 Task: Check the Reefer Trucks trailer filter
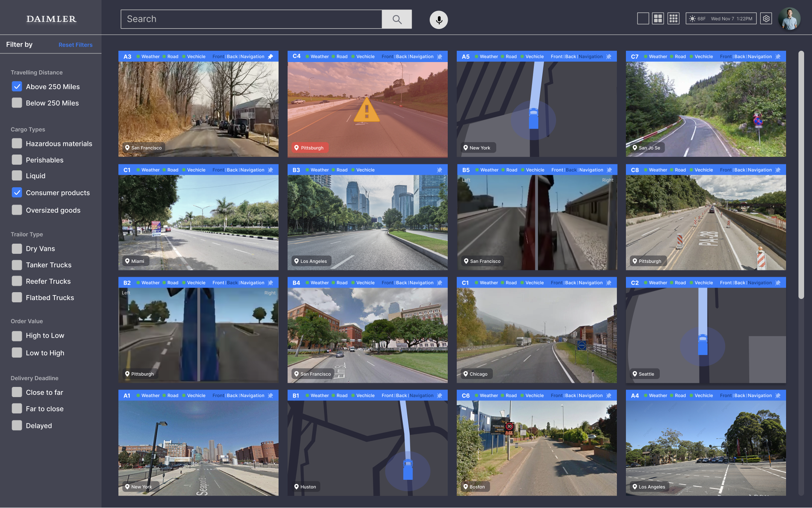[17, 281]
